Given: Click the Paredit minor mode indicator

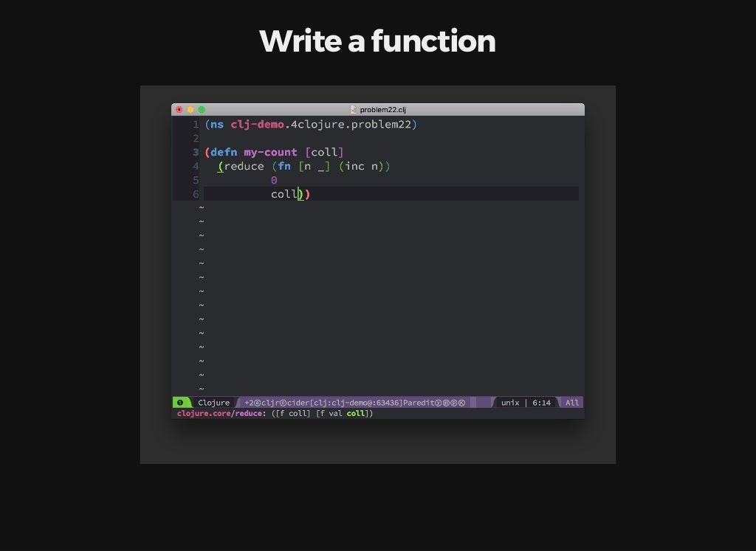Looking at the screenshot, I should [418, 403].
